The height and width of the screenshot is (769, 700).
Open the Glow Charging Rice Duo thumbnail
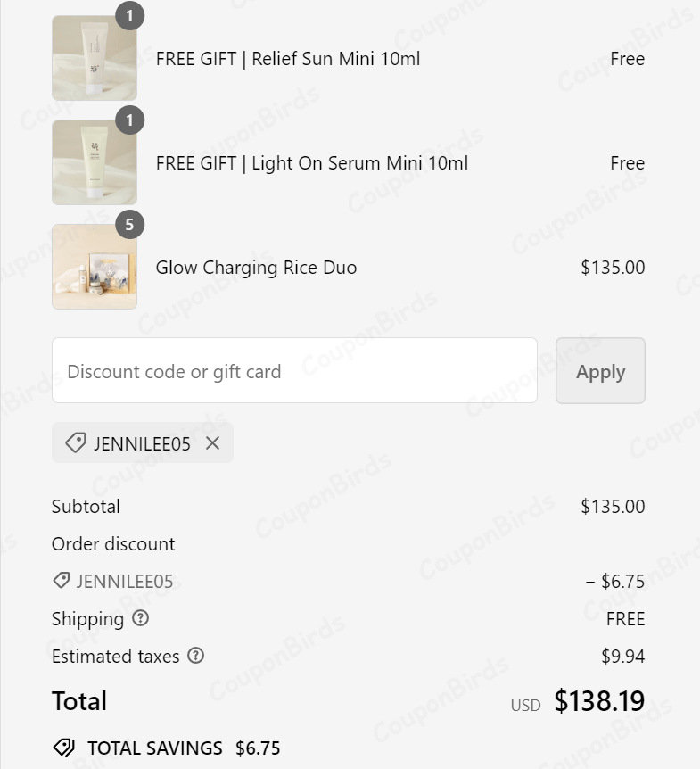point(95,267)
